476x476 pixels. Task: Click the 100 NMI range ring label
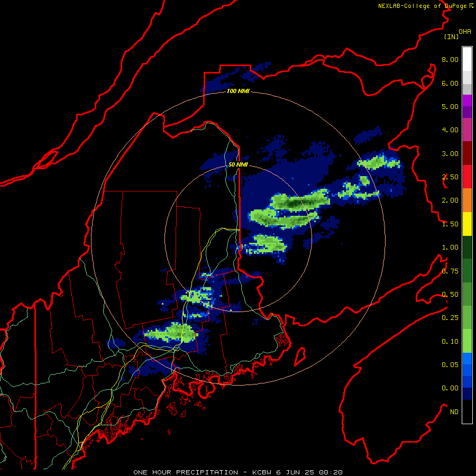[x=238, y=91]
